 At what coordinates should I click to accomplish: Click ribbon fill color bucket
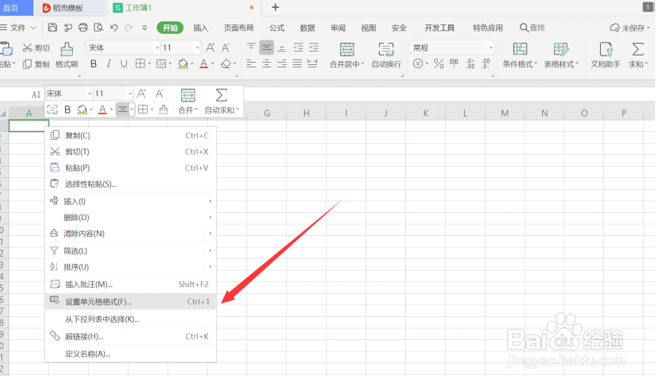pyautogui.click(x=183, y=64)
